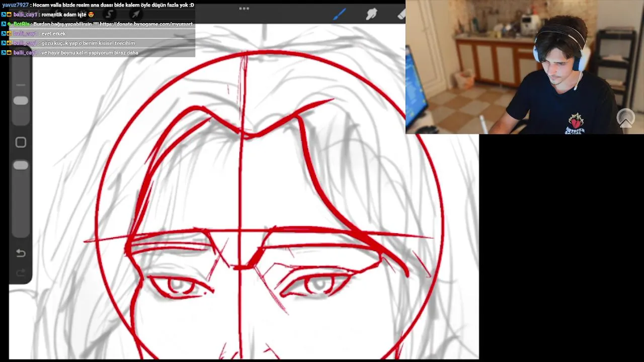Activate the Transform arrow tool
The image size is (644, 362).
coord(135,14)
